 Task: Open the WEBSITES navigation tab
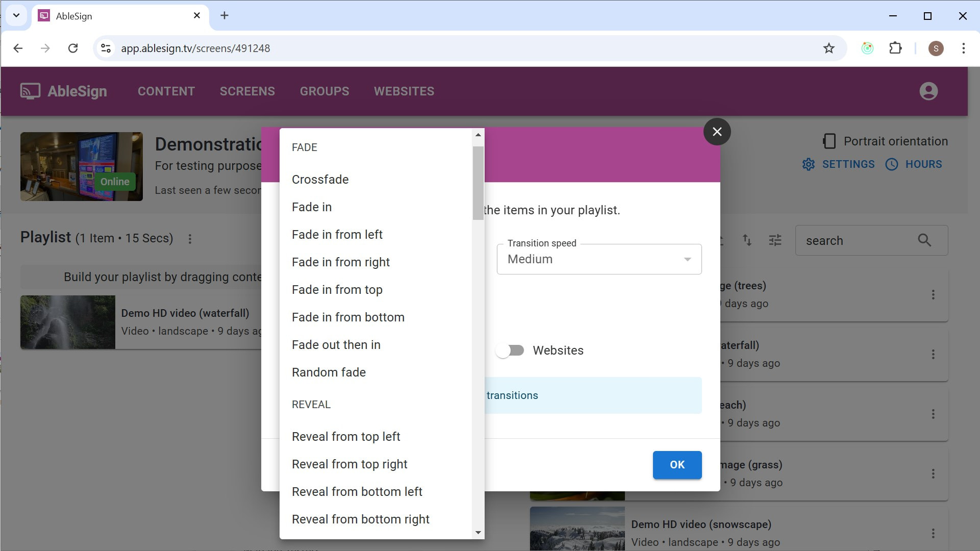click(404, 91)
